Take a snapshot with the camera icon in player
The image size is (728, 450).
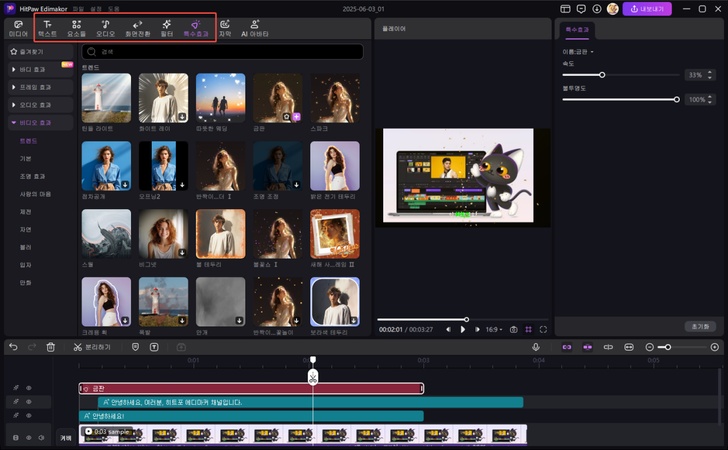coord(514,329)
